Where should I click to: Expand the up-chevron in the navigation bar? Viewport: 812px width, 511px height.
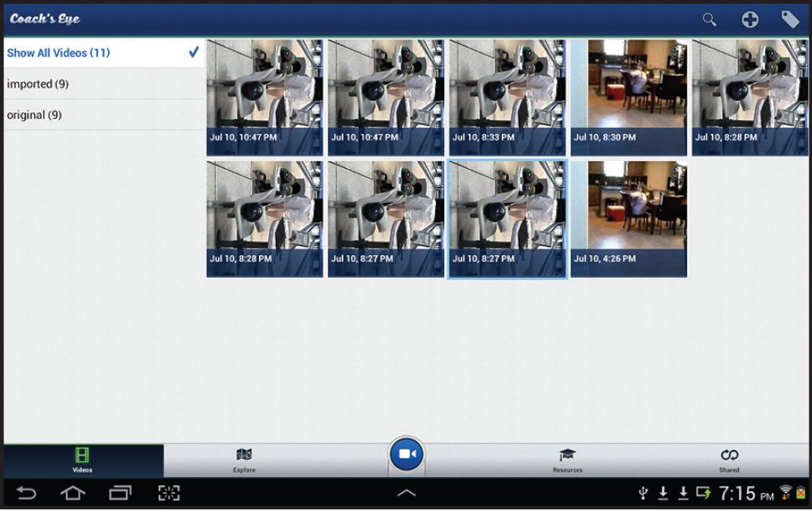[406, 493]
